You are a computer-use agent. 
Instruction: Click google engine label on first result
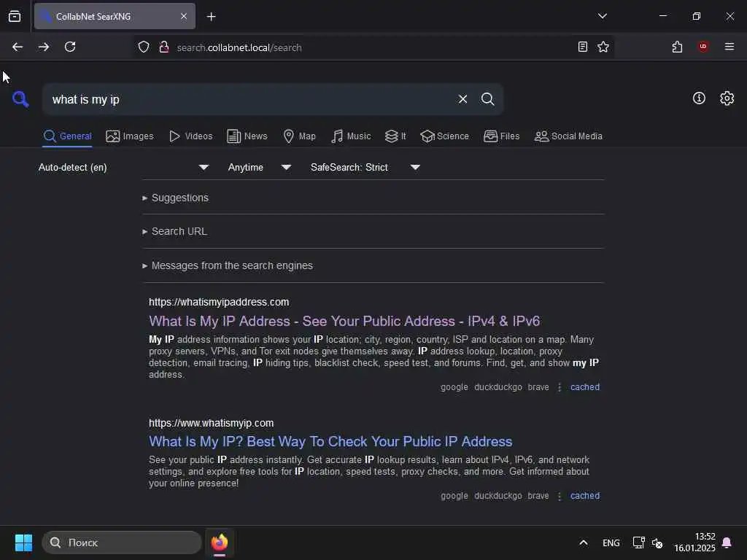454,387
